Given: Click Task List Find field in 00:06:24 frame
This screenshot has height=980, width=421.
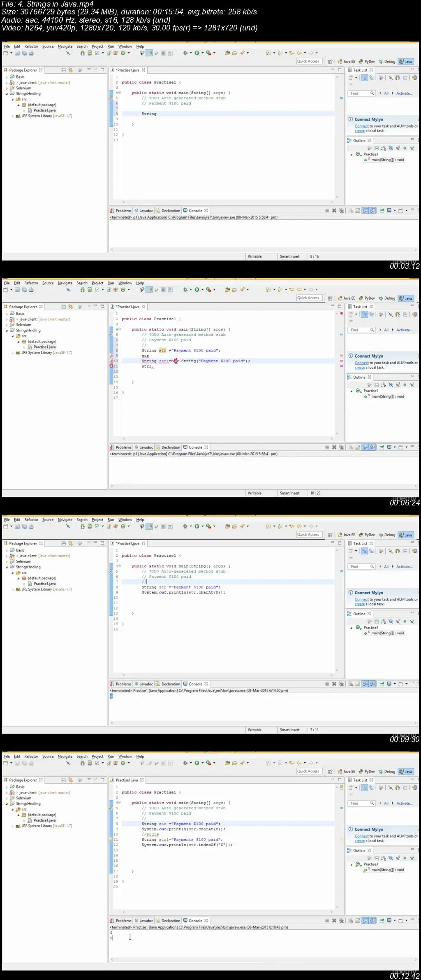Looking at the screenshot, I should (x=361, y=330).
